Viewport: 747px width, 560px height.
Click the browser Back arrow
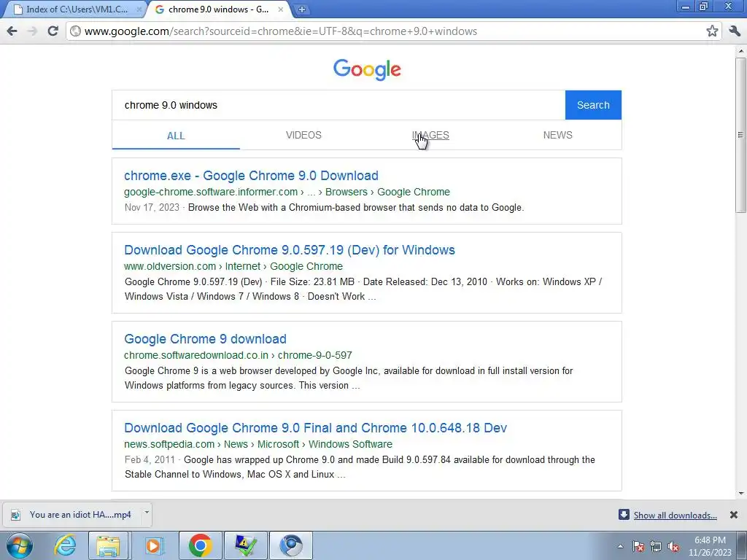pos(12,31)
